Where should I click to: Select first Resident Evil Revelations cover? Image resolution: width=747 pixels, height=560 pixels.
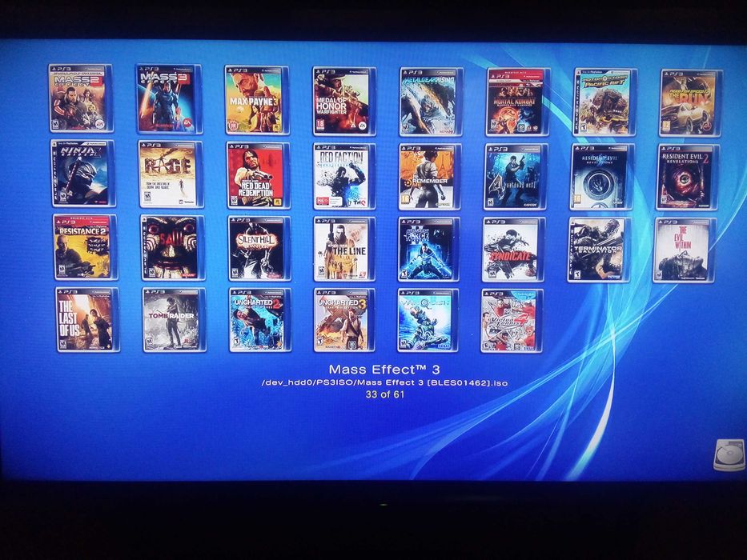click(601, 177)
